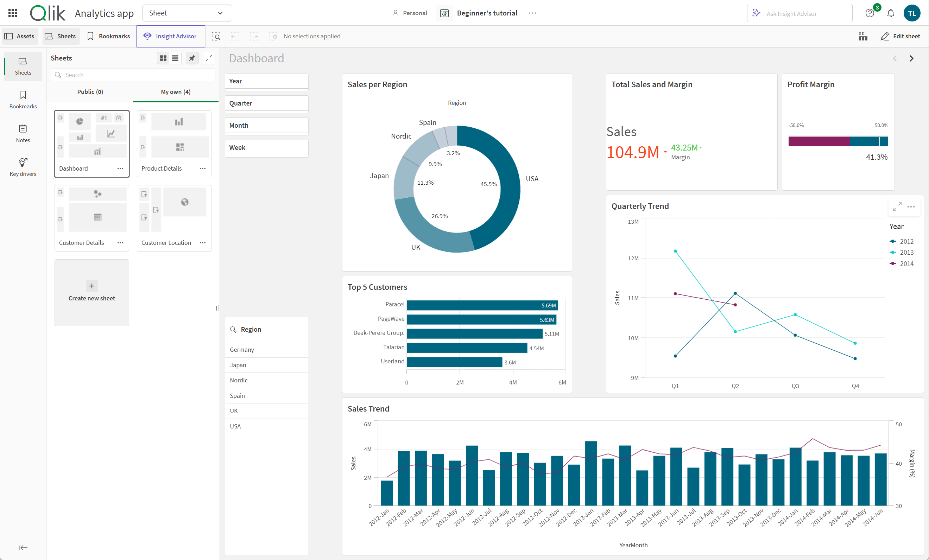Click the Key drivers panel icon
This screenshot has width=929, height=560.
(23, 165)
